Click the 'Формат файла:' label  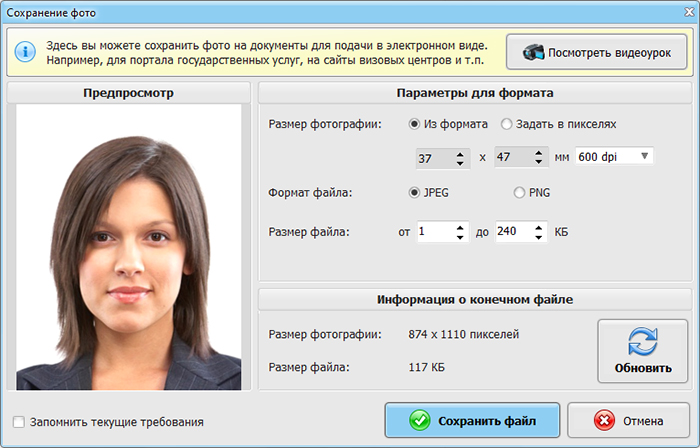pos(310,193)
